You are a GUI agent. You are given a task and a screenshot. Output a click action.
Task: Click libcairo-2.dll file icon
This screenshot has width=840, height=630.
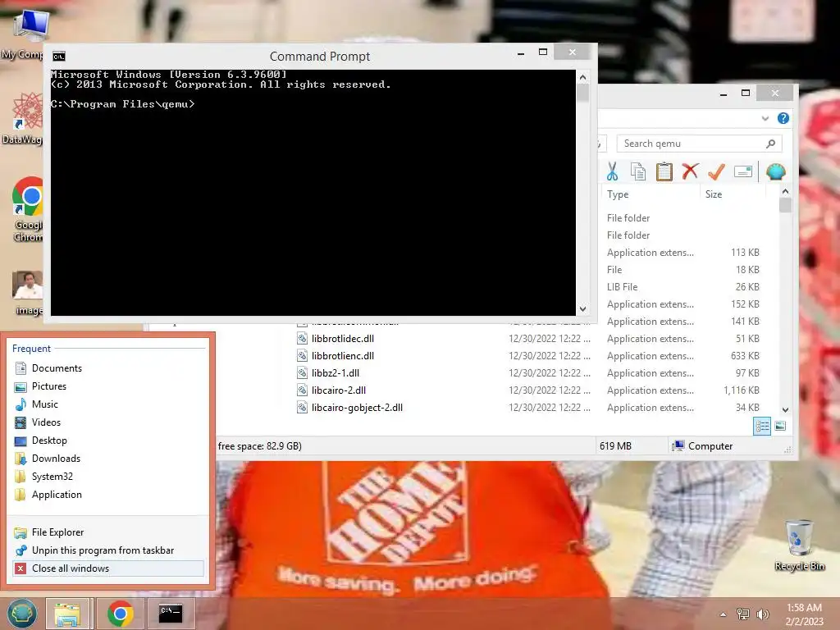[x=302, y=390]
